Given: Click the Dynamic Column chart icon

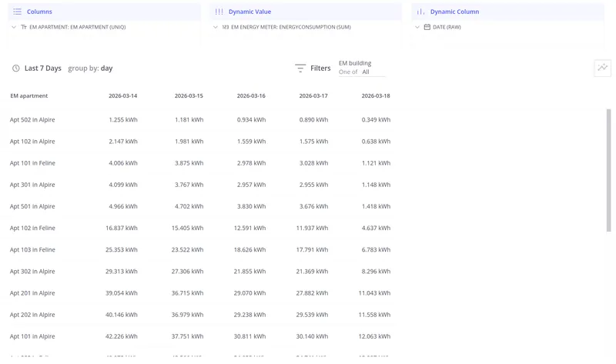Looking at the screenshot, I should coord(420,12).
